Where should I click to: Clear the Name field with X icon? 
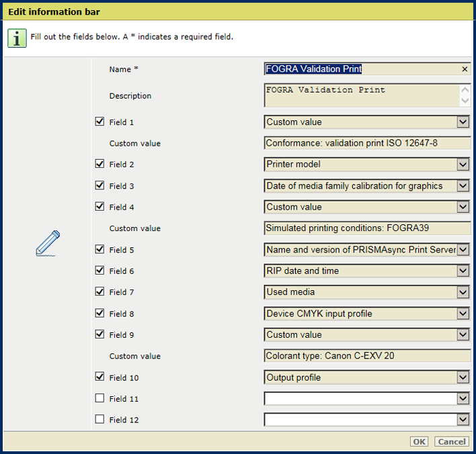(x=465, y=69)
